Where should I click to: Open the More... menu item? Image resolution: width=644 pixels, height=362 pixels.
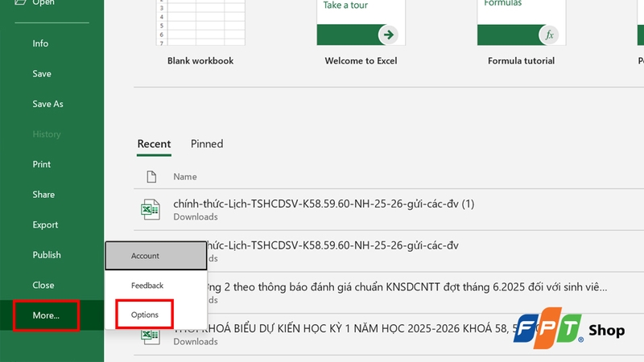click(46, 315)
